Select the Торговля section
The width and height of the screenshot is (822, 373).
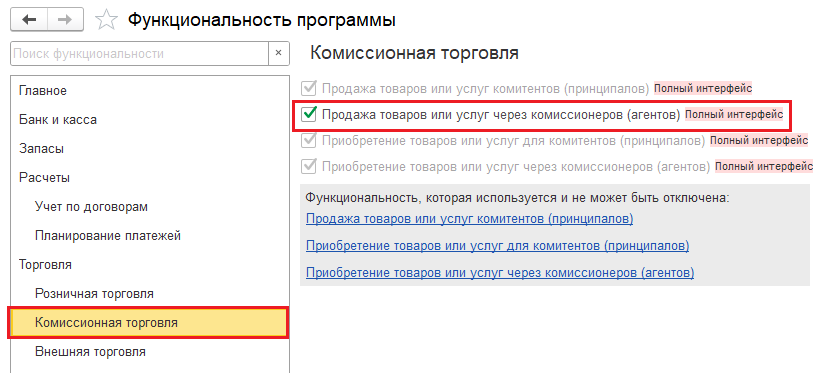click(x=149, y=265)
